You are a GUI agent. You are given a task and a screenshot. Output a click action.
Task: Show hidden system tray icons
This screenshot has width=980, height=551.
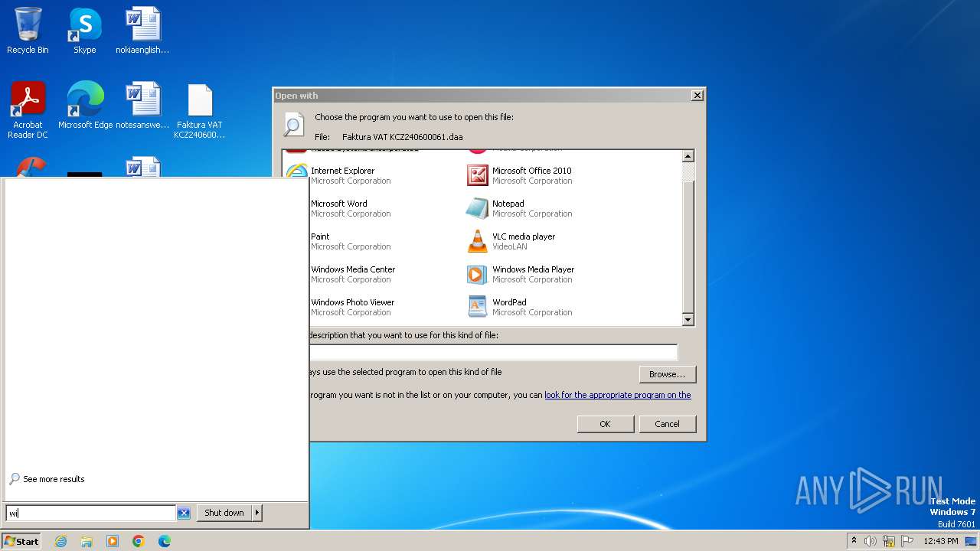click(x=854, y=540)
